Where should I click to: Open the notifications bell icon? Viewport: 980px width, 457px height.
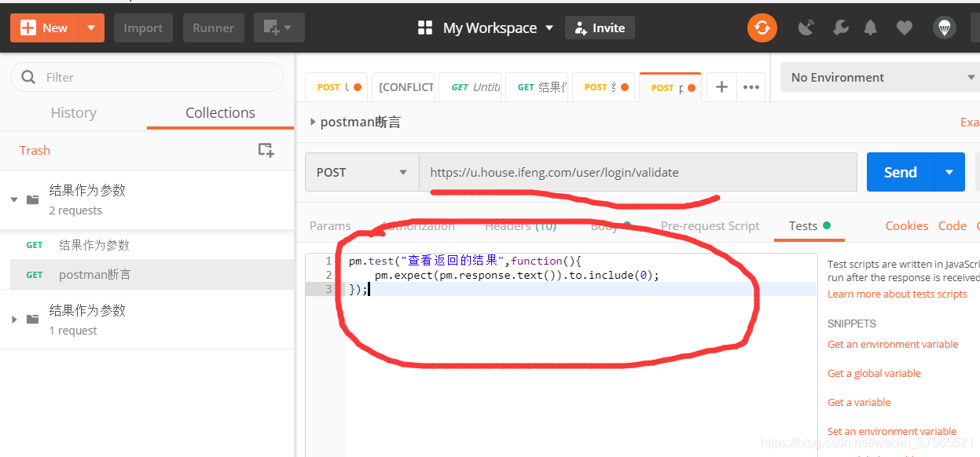(871, 28)
